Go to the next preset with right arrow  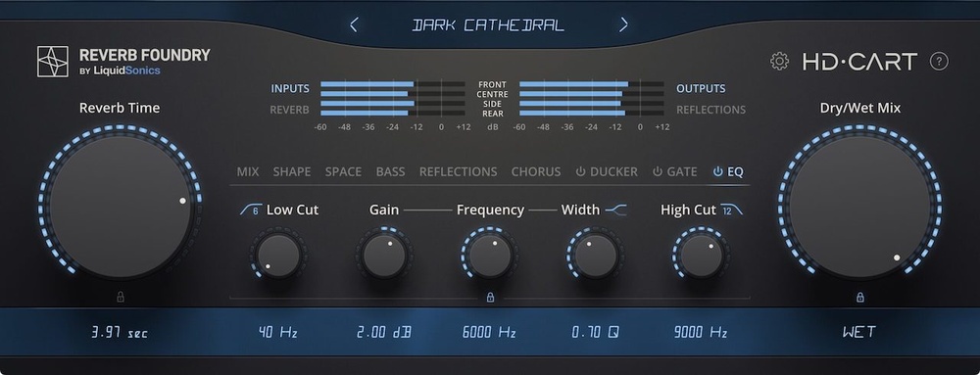pyautogui.click(x=623, y=24)
